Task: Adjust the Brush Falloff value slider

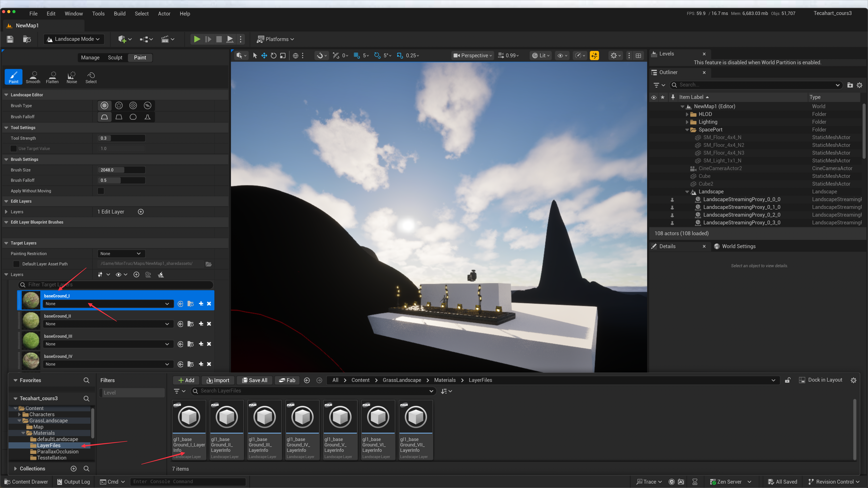Action: pos(121,180)
